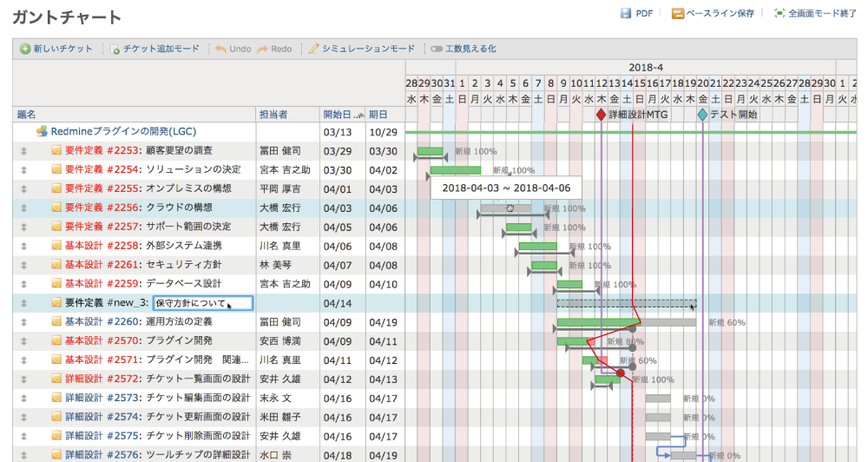The height and width of the screenshot is (462, 868).
Task: Click ticket icon of row #2576
Action: point(56,455)
